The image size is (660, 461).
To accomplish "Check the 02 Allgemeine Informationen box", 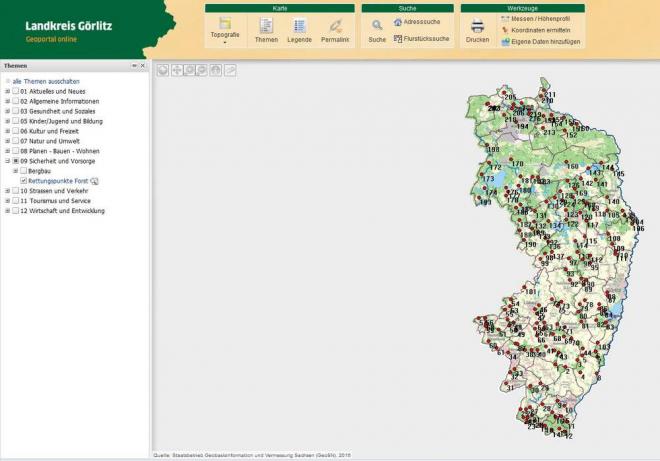I will 16,101.
